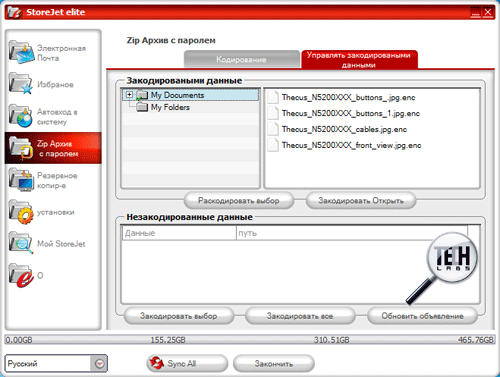This screenshot has height=377, width=500.
Task: Open the Мой StoreJet magnifier icon
Action: click(21, 243)
